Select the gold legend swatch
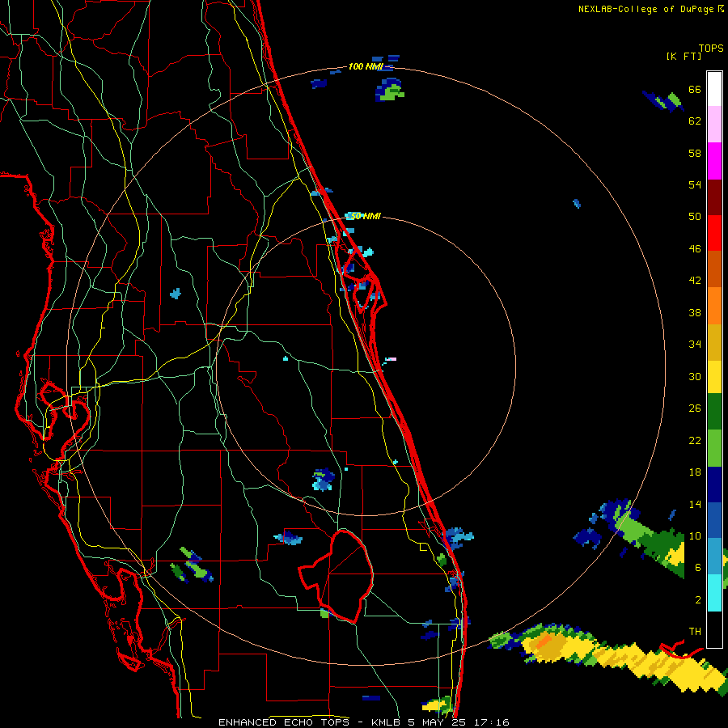The width and height of the screenshot is (728, 728). pyautogui.click(x=714, y=341)
